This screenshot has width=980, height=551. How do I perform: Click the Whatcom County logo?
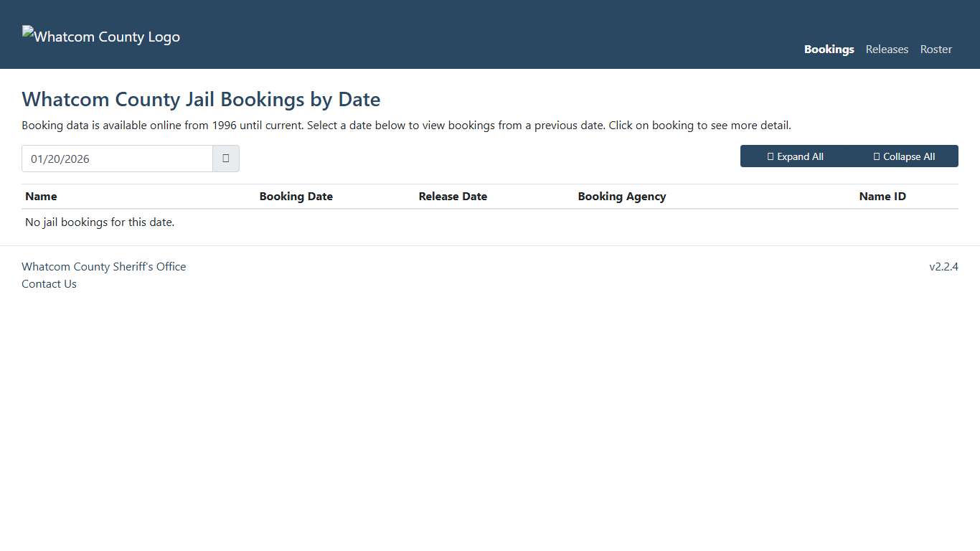[100, 34]
